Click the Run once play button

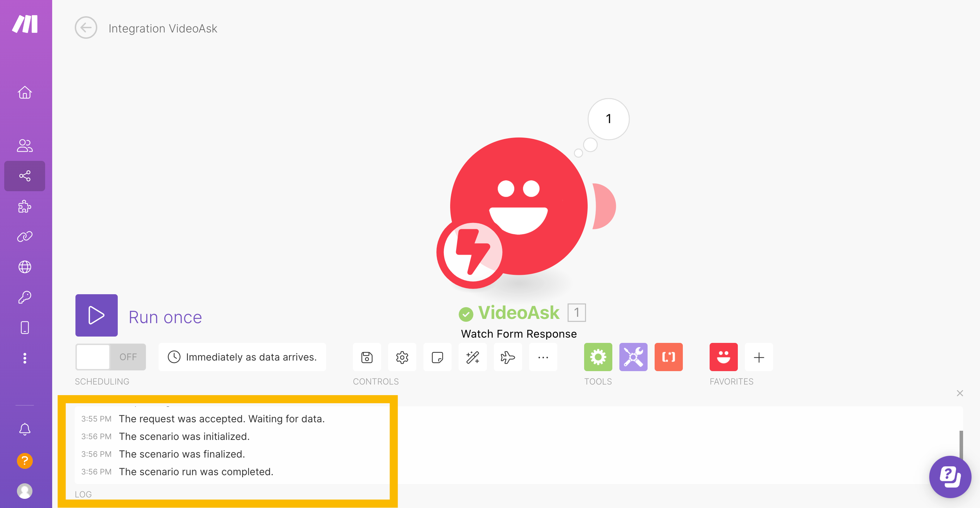coord(96,315)
